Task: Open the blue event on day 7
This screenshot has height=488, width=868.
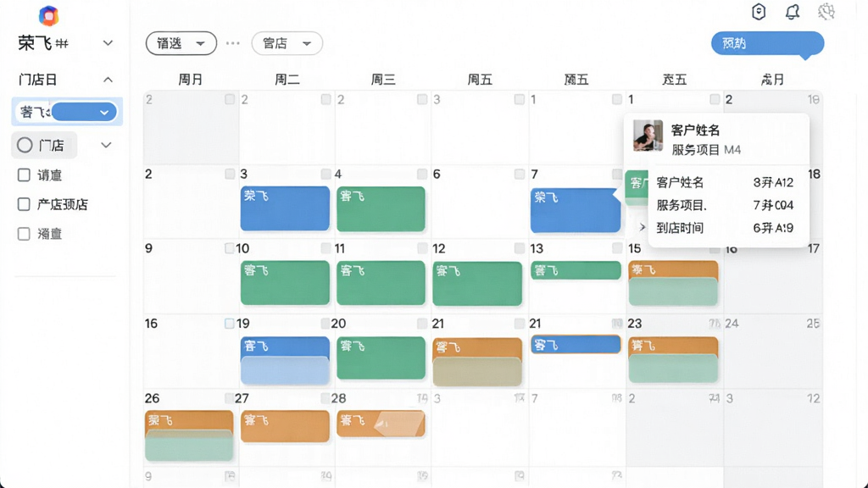Action: (576, 210)
